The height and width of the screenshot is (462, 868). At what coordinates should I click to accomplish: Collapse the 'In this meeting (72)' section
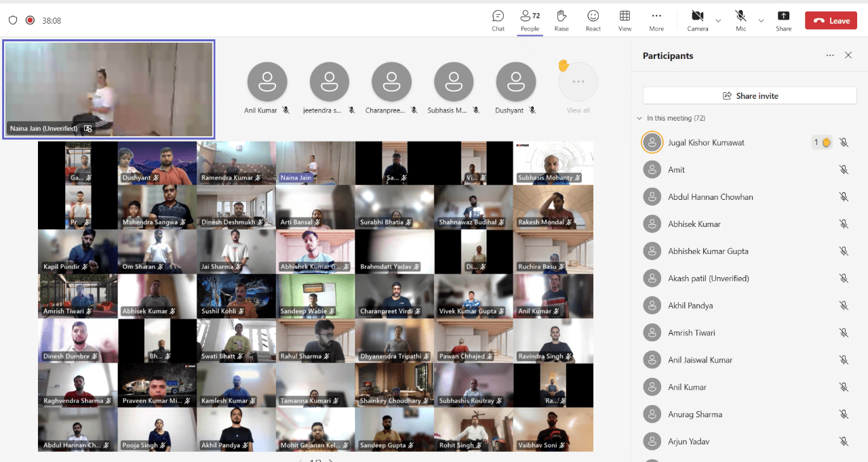[x=639, y=119]
